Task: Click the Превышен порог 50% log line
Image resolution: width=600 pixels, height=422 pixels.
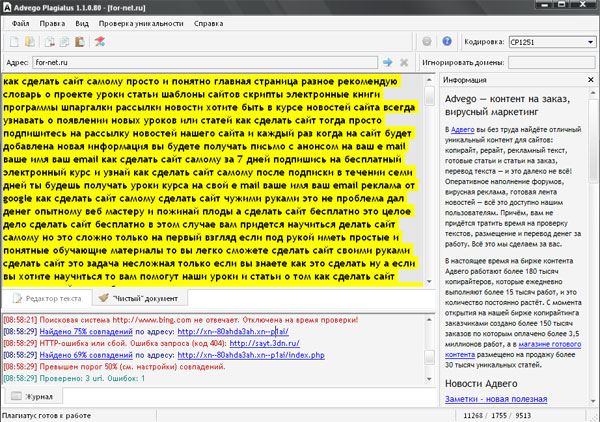Action: tap(114, 367)
